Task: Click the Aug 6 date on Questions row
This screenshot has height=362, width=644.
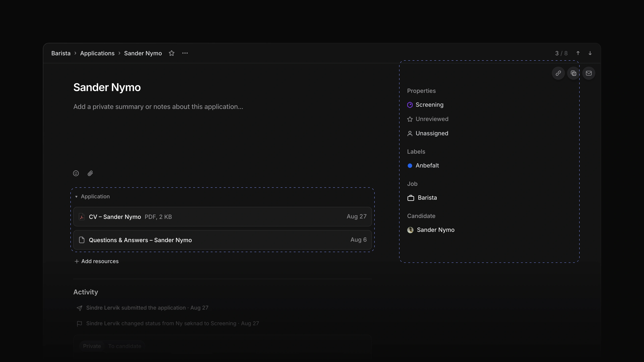Action: 359,240
